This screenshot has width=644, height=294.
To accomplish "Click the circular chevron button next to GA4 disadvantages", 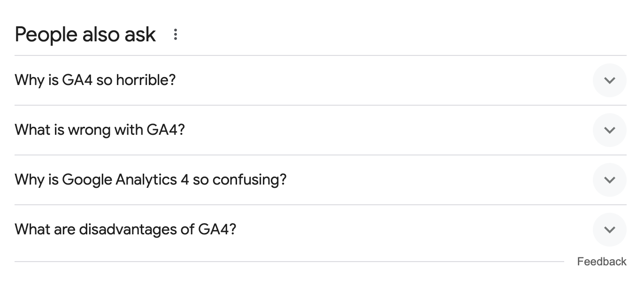I will (609, 230).
